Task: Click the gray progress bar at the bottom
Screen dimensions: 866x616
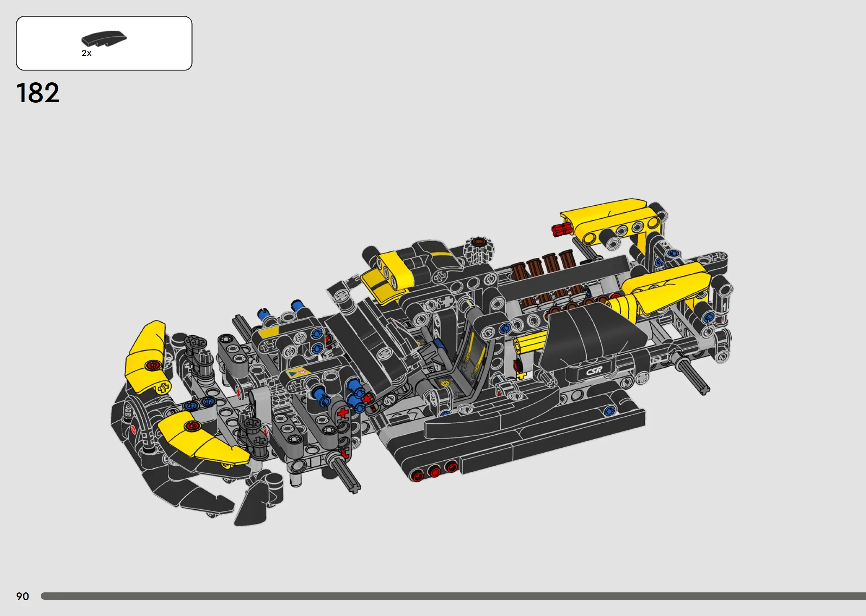Action: tap(453, 596)
